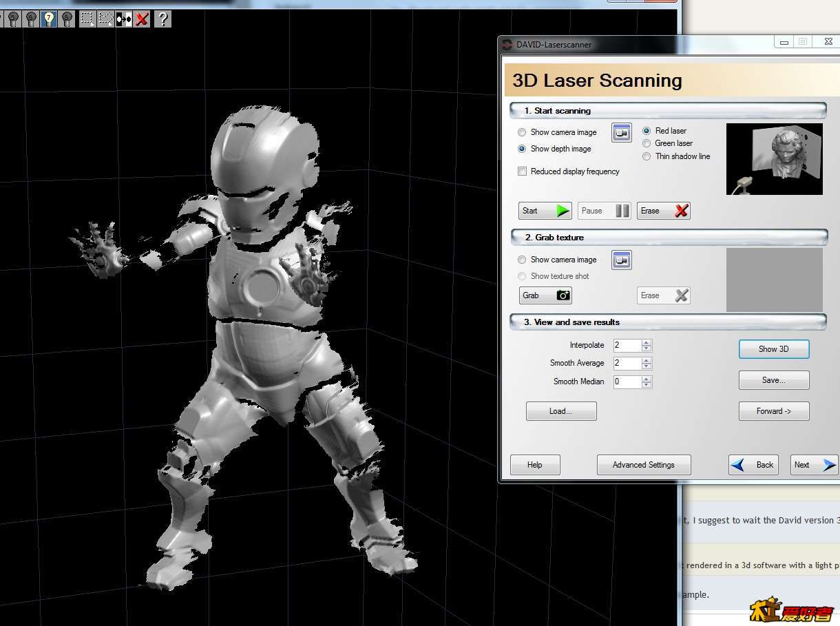Decrease the Smooth Median value with down arrow
The width and height of the screenshot is (840, 626).
tap(647, 385)
